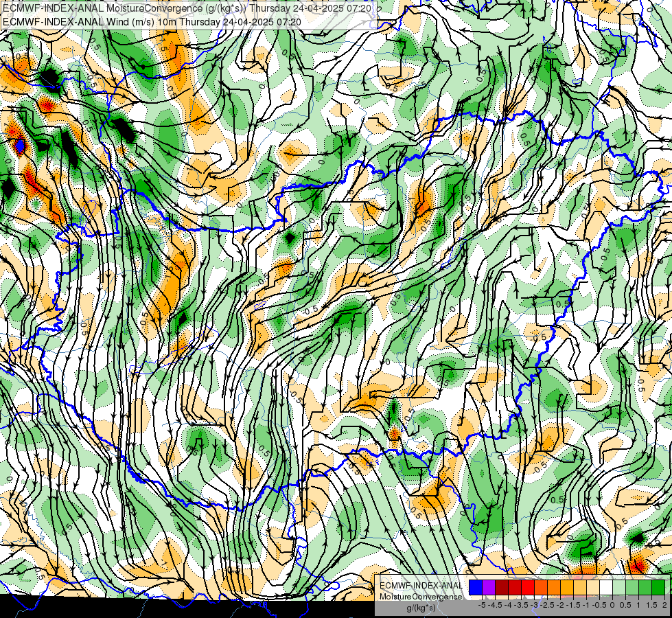672x618 pixels.
Task: Click the purple legend color swatch
Action: [489, 588]
